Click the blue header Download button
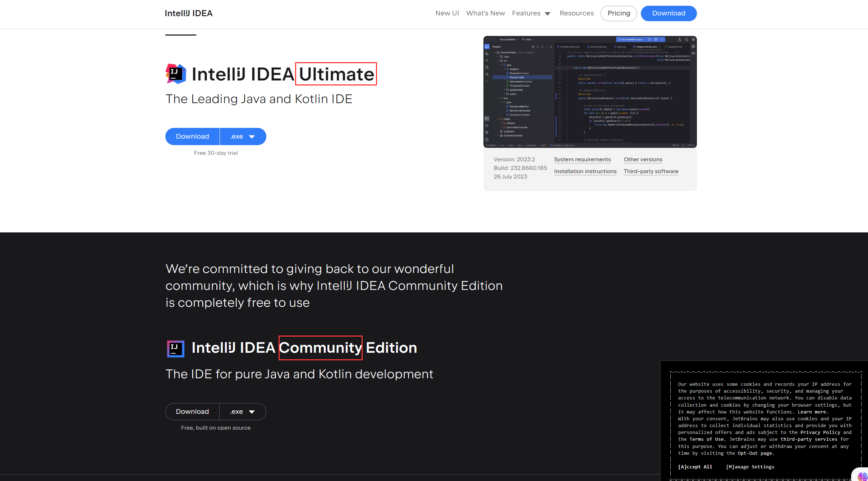 click(668, 13)
